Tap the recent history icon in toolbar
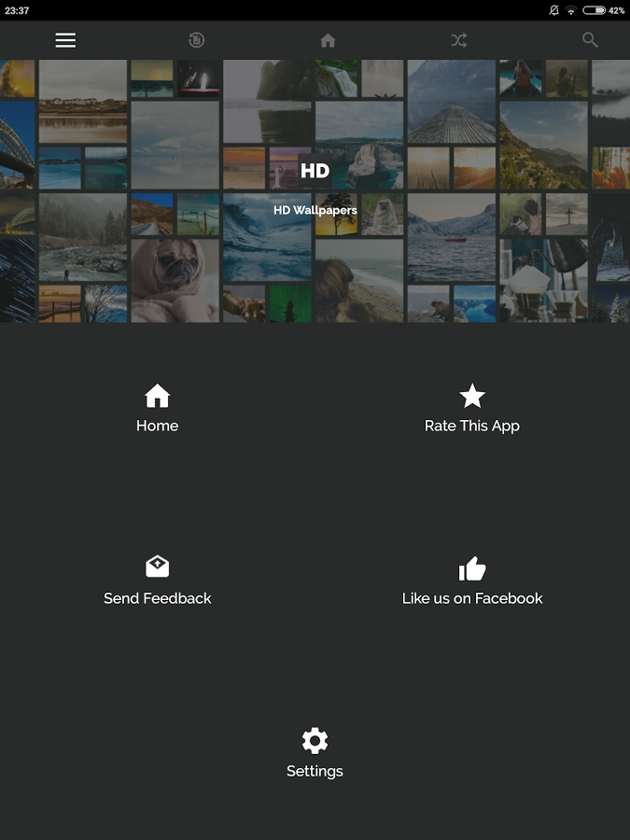This screenshot has width=630, height=840. 197,40
